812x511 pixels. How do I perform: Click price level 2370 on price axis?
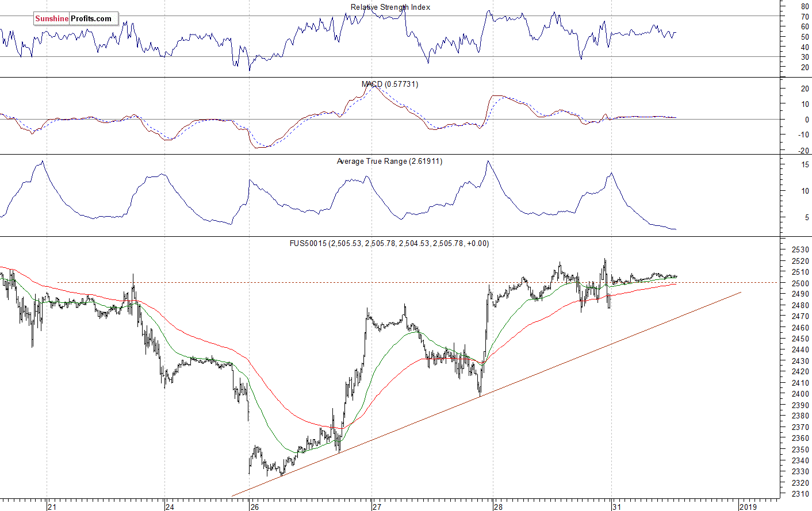point(800,428)
